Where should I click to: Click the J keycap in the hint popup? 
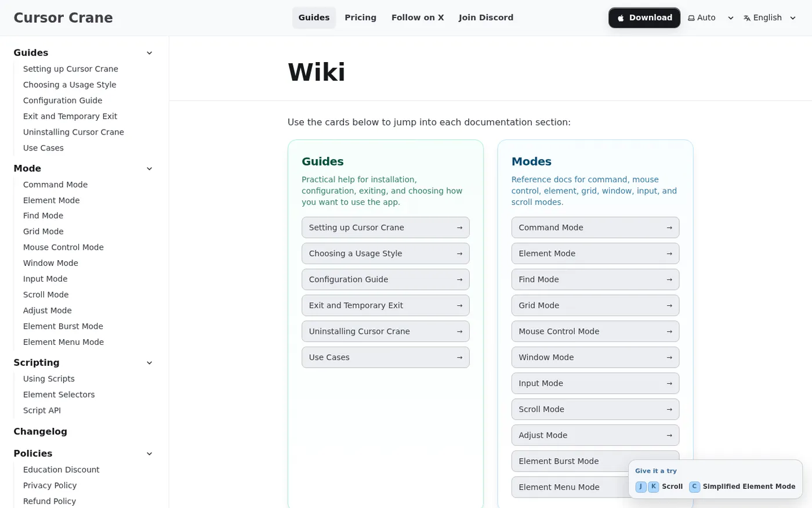(641, 487)
